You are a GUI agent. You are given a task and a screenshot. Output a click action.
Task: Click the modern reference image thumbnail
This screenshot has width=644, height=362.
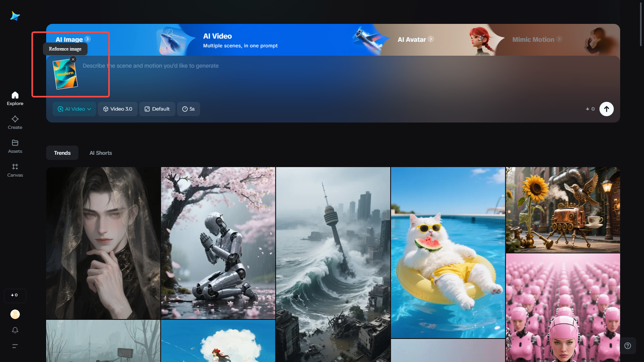pyautogui.click(x=65, y=74)
